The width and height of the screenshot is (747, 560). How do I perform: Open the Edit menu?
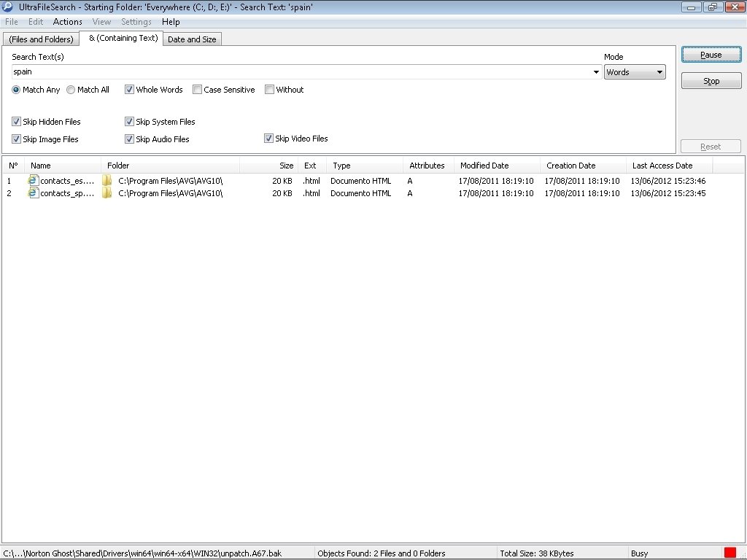click(36, 22)
